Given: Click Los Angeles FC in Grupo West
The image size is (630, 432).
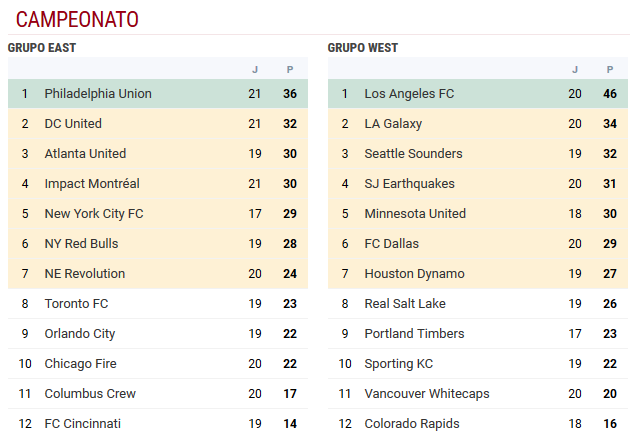Looking at the screenshot, I should pyautogui.click(x=409, y=94).
